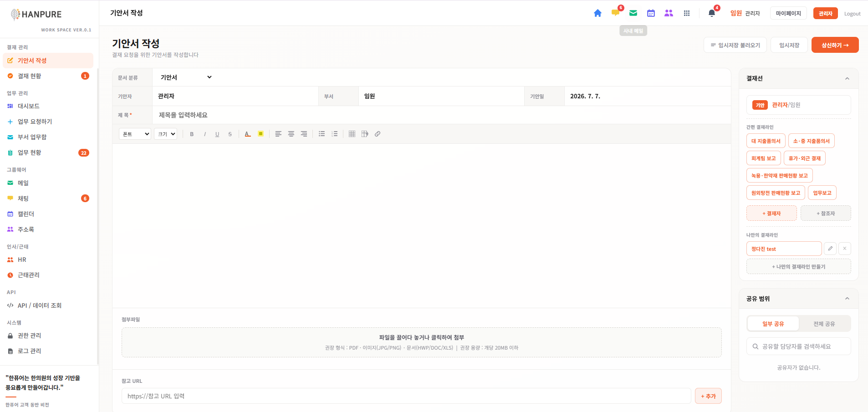Open the 폰트 font dropdown

135,134
